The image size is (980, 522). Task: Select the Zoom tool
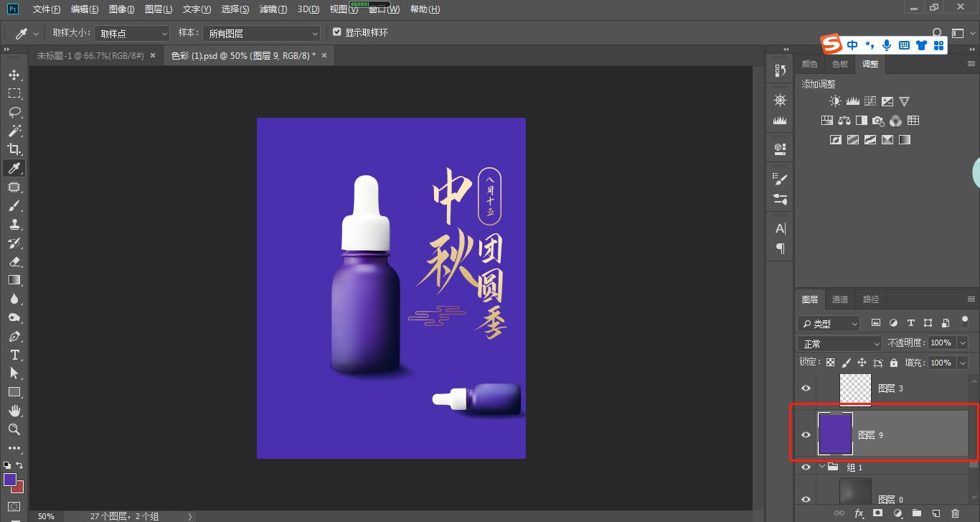14,429
